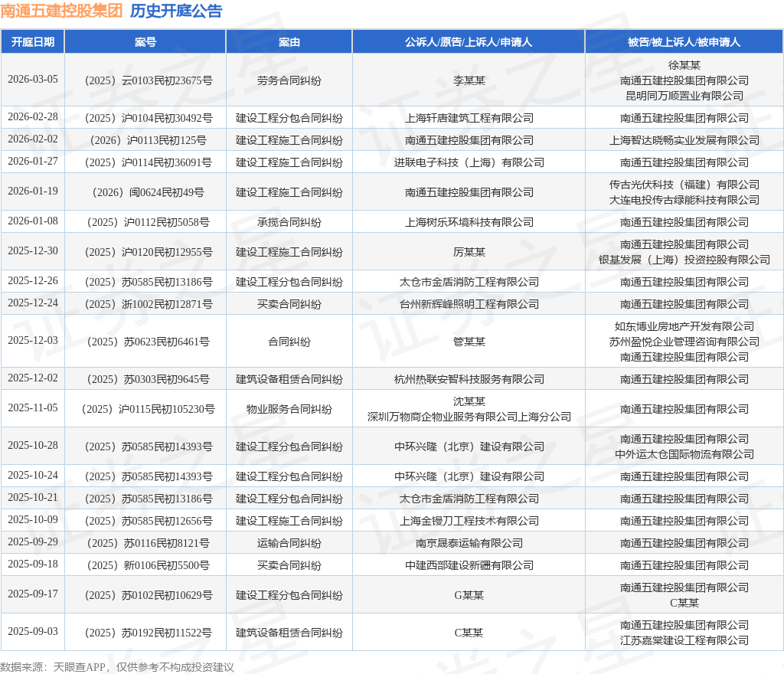This screenshot has width=784, height=674.
Task: Click defendant 上海智达晓畅实业发展有限公司
Action: (684, 140)
